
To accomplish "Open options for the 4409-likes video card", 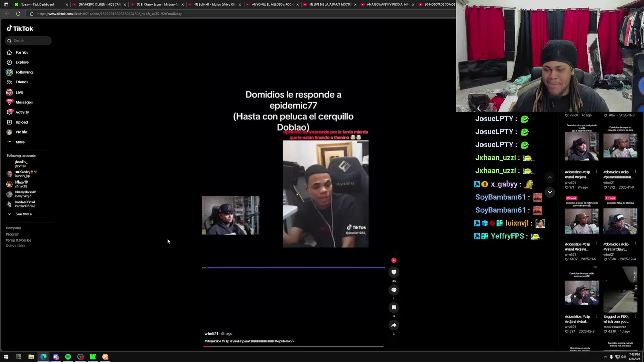I will [597, 244].
